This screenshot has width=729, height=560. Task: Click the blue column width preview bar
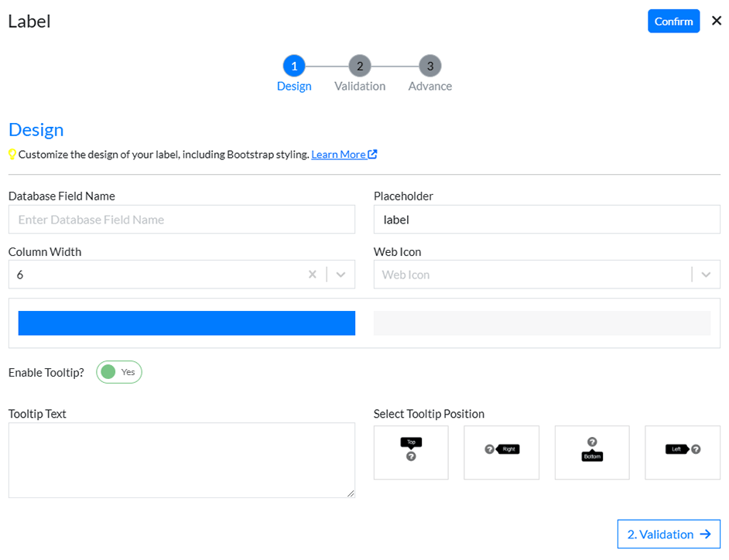[x=187, y=323]
